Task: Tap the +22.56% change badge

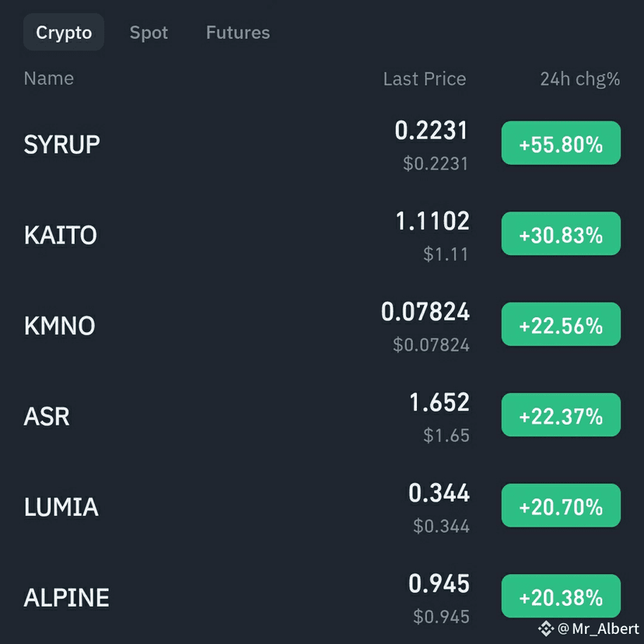Action: click(561, 324)
